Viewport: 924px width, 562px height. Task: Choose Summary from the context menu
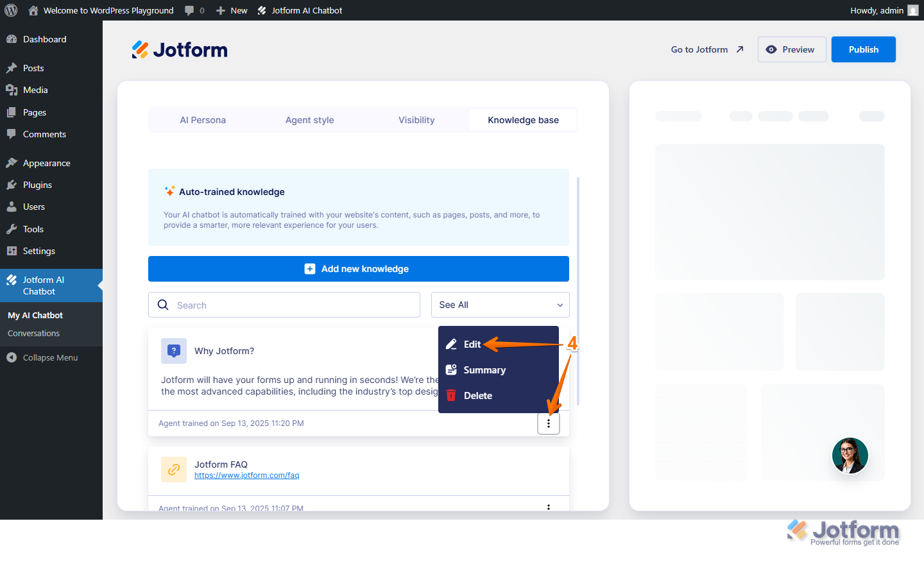pos(499,370)
